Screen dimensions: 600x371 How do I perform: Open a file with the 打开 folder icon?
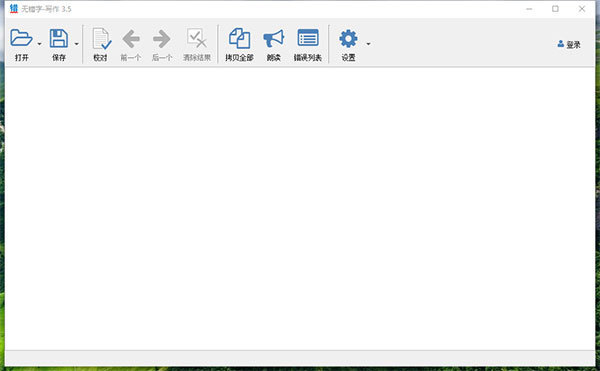(x=21, y=38)
